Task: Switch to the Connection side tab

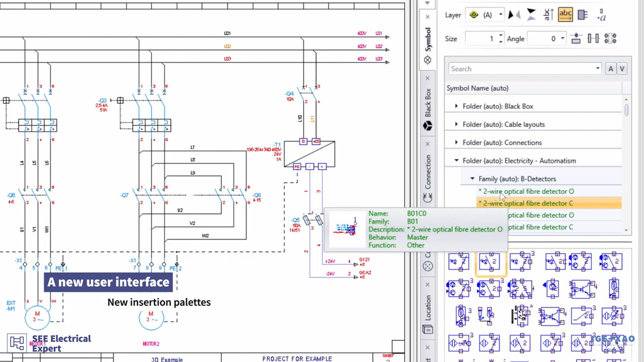Action: pyautogui.click(x=428, y=172)
